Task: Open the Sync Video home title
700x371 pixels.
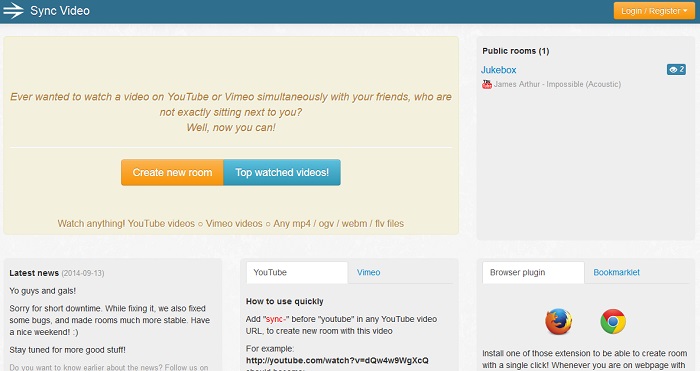Action: 60,11
